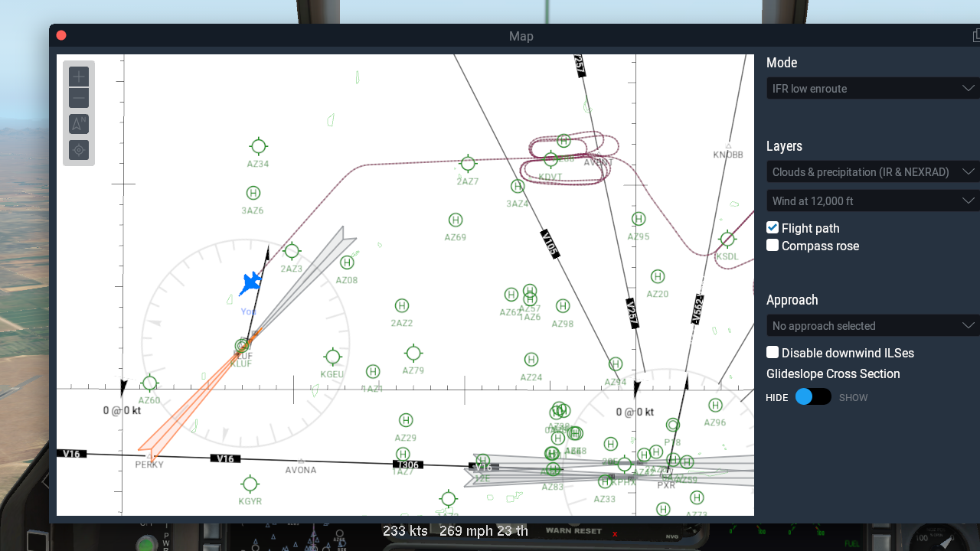The width and height of the screenshot is (980, 551).
Task: Click the AVONA waypoint label
Action: point(301,470)
